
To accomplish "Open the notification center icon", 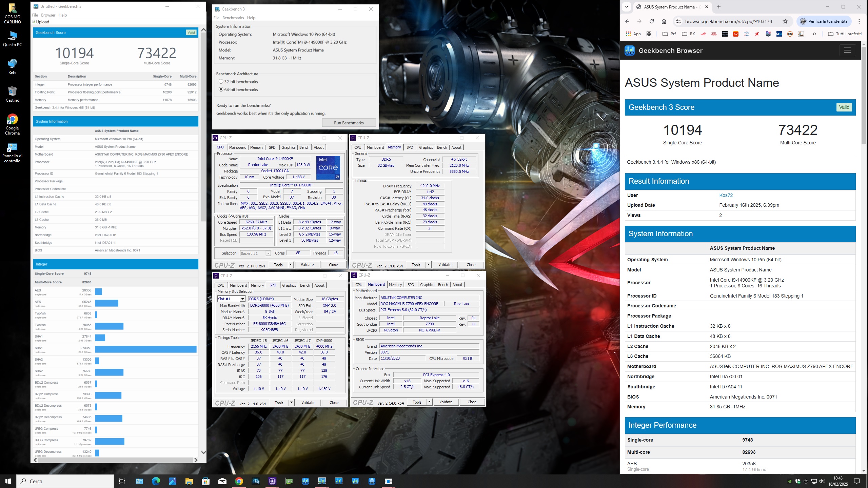I will [x=857, y=481].
